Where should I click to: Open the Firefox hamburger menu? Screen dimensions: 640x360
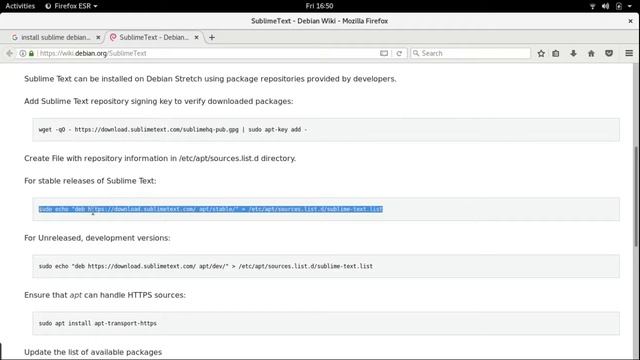(629, 53)
